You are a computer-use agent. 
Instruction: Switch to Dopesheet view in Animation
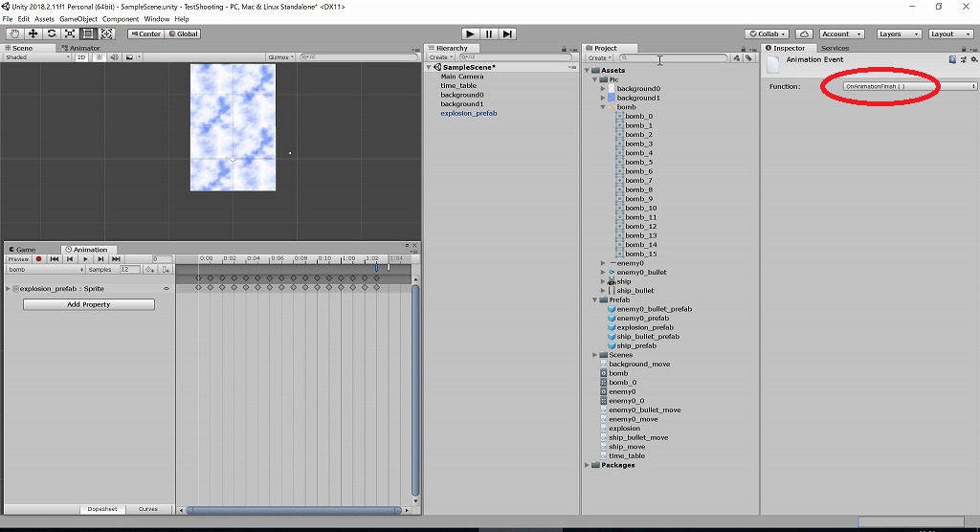(x=101, y=509)
